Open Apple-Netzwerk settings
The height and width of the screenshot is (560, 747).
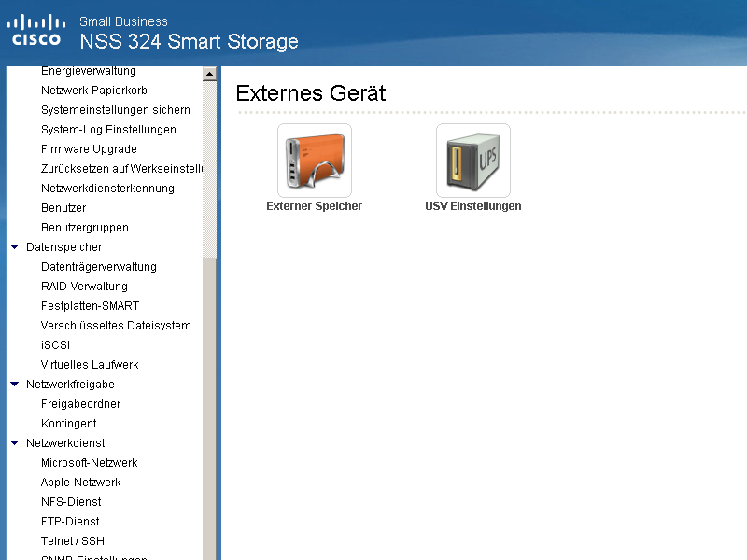point(80,483)
